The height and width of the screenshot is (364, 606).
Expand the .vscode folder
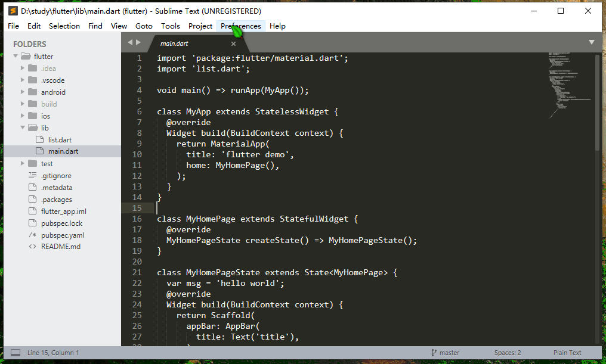(x=23, y=80)
